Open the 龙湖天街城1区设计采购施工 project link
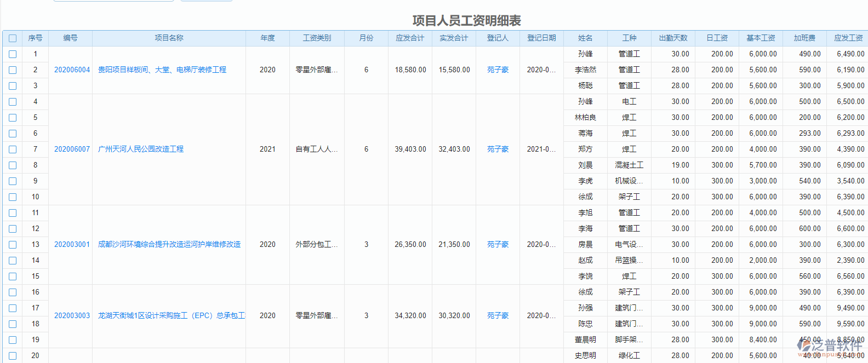Viewport: 868px width, 363px height. tap(171, 316)
